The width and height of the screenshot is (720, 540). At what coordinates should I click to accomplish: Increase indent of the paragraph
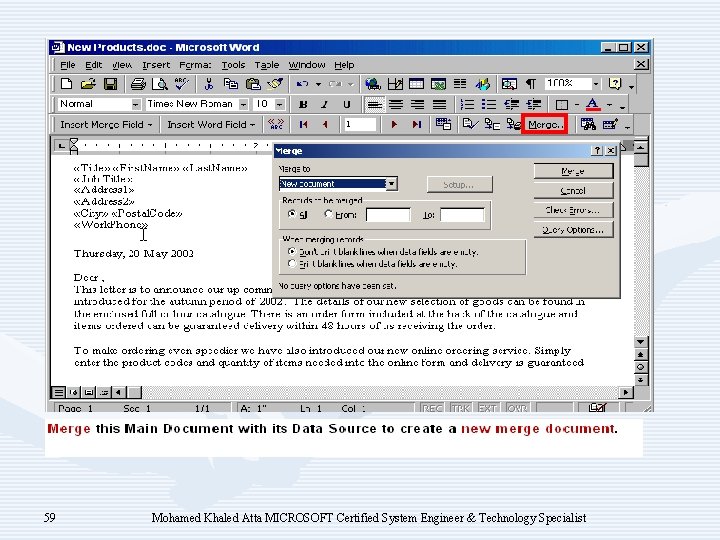[534, 105]
